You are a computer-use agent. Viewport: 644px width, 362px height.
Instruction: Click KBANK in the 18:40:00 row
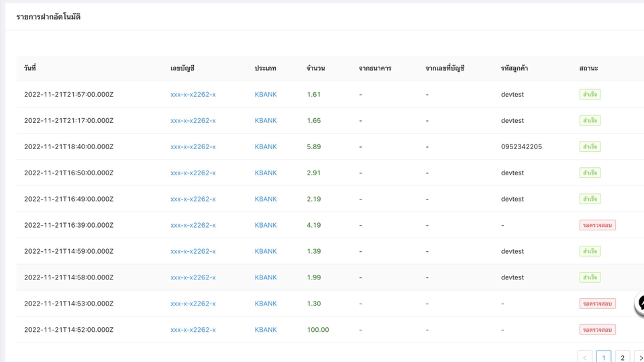[x=266, y=146]
